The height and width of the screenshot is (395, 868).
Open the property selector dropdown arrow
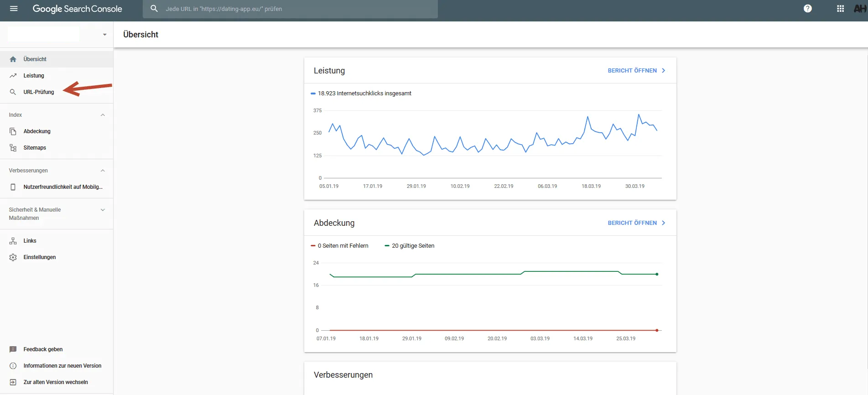tap(104, 35)
